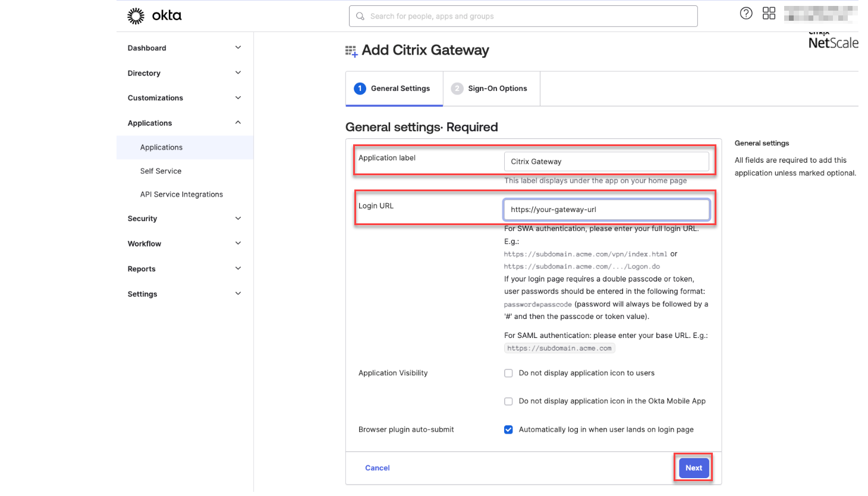This screenshot has width=868, height=496.
Task: Click the Cancel link
Action: coord(378,468)
